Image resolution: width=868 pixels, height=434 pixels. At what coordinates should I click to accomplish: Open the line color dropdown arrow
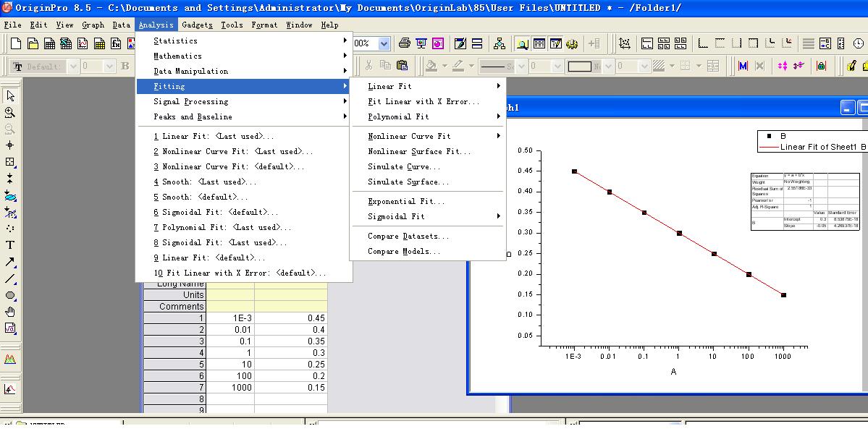[471, 67]
